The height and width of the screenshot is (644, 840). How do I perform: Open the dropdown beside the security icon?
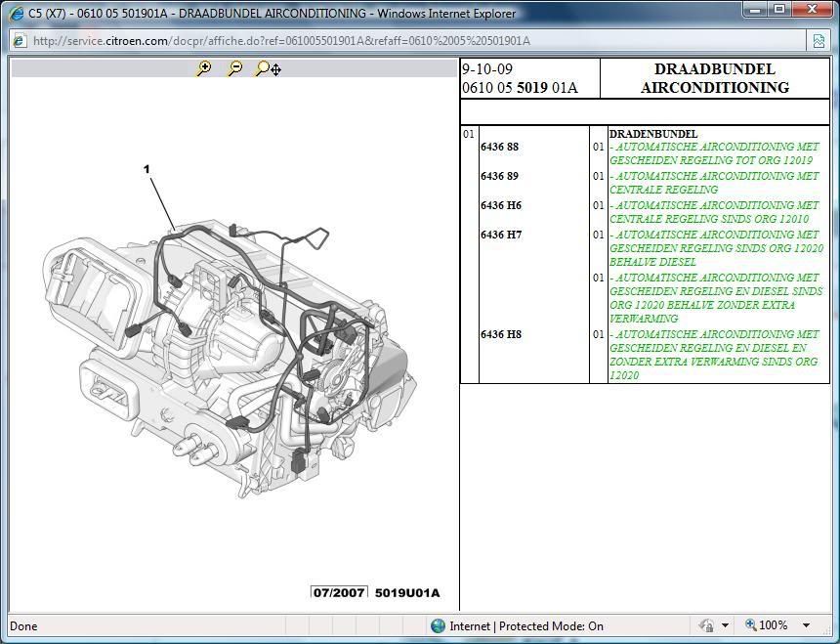(725, 625)
